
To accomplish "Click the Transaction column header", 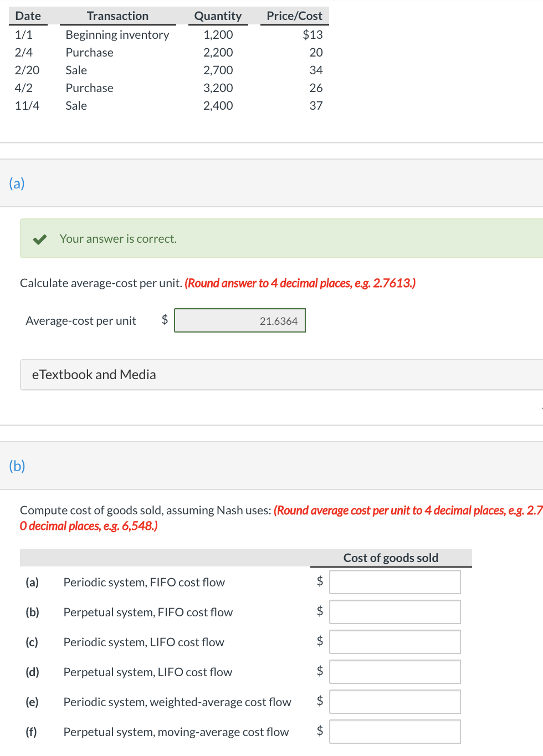I will pyautogui.click(x=118, y=16).
